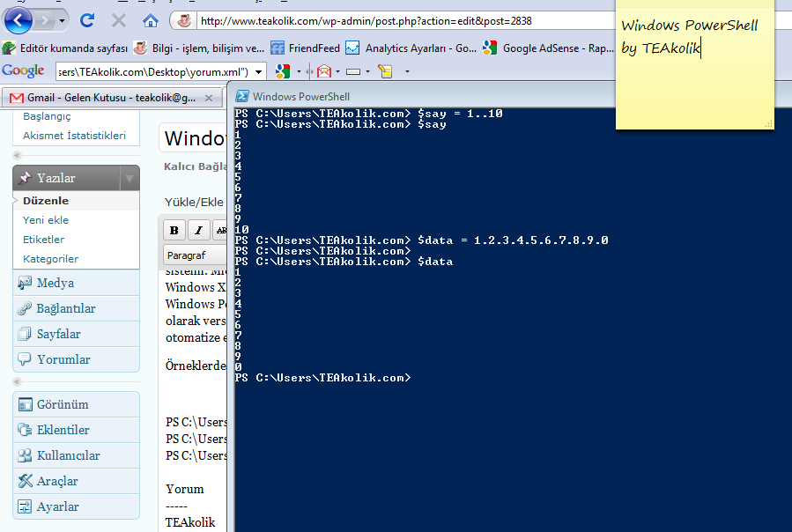Open the Başlangıç admin link
This screenshot has height=532, width=792.
coord(47,116)
